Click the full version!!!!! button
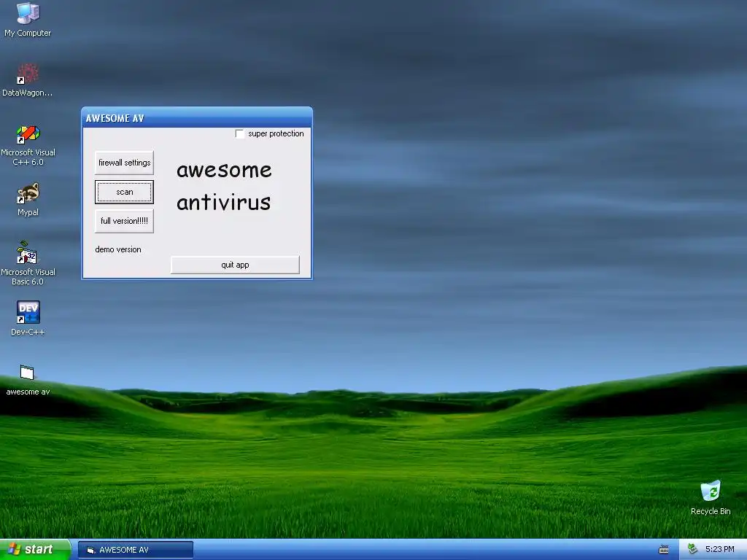 [124, 221]
